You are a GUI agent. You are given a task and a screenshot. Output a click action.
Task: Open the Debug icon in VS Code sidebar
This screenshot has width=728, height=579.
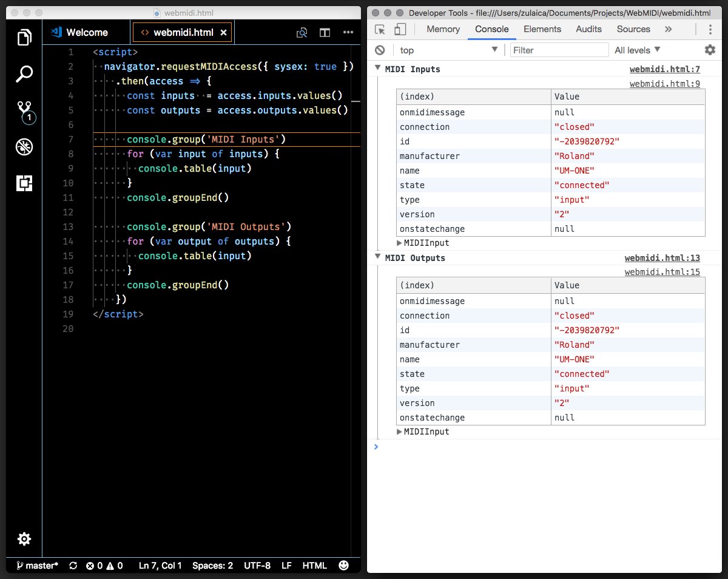point(24,146)
